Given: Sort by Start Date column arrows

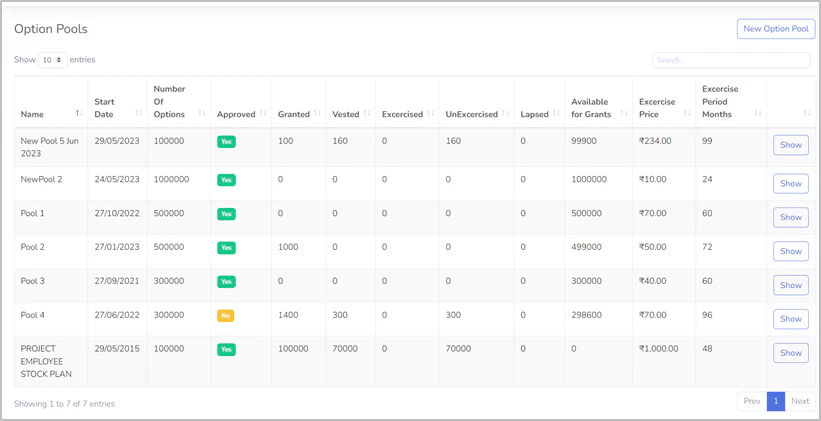Looking at the screenshot, I should (x=139, y=114).
